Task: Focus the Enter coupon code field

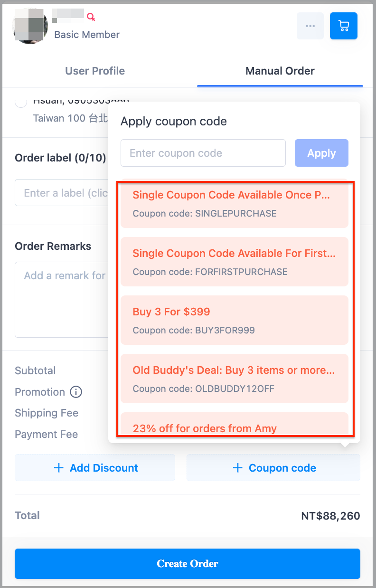Action: coord(203,153)
